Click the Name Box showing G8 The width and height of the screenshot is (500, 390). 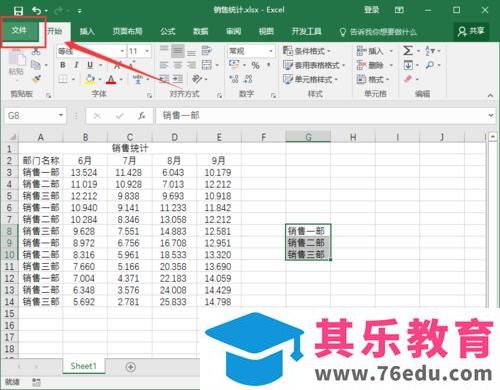click(x=35, y=116)
